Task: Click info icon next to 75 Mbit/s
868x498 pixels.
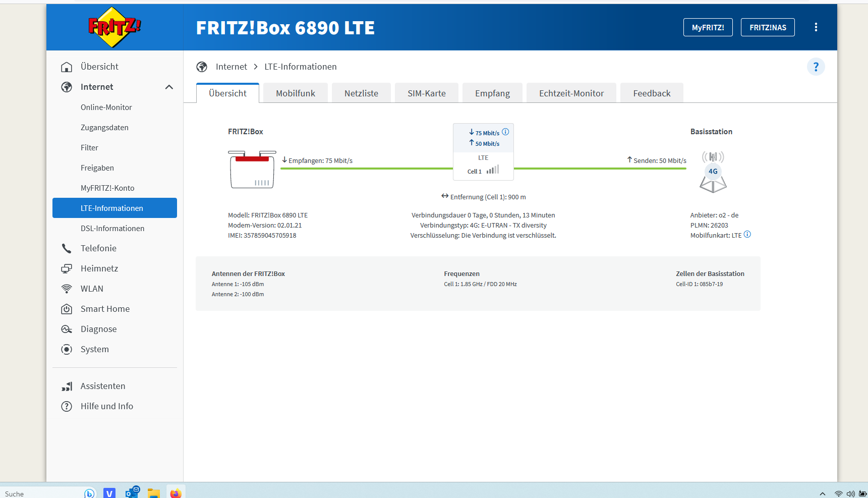Action: [x=505, y=132]
